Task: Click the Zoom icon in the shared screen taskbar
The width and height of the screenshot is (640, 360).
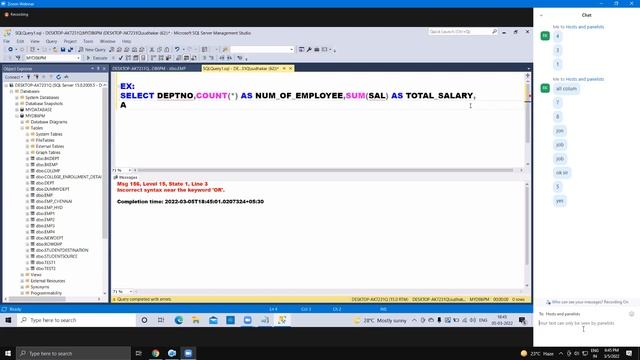Action: coord(247,320)
